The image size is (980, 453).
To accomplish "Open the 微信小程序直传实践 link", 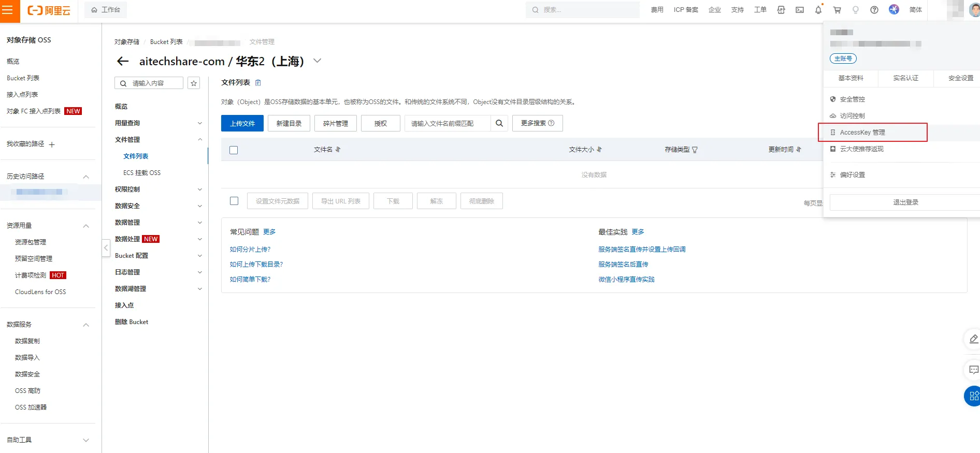I will click(626, 280).
